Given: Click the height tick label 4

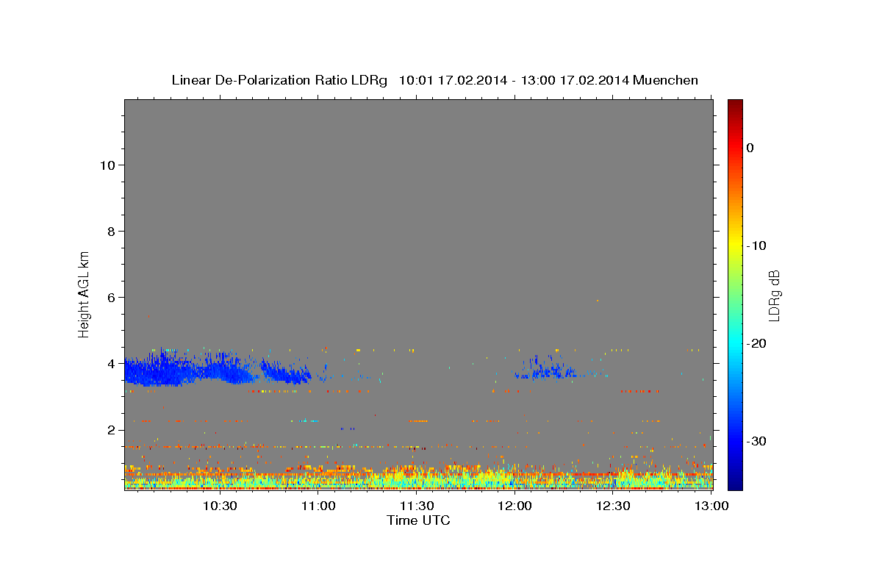Looking at the screenshot, I should pos(110,364).
